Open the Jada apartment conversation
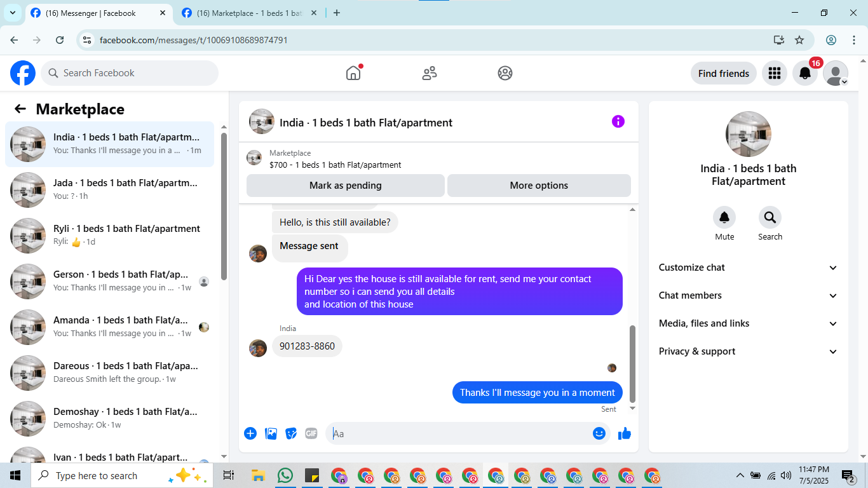The height and width of the screenshot is (488, 868). [109, 190]
